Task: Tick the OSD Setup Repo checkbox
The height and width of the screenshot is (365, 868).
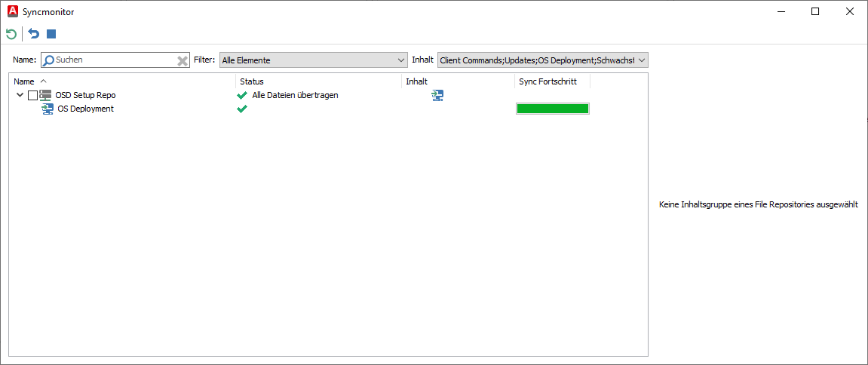Action: coord(32,95)
